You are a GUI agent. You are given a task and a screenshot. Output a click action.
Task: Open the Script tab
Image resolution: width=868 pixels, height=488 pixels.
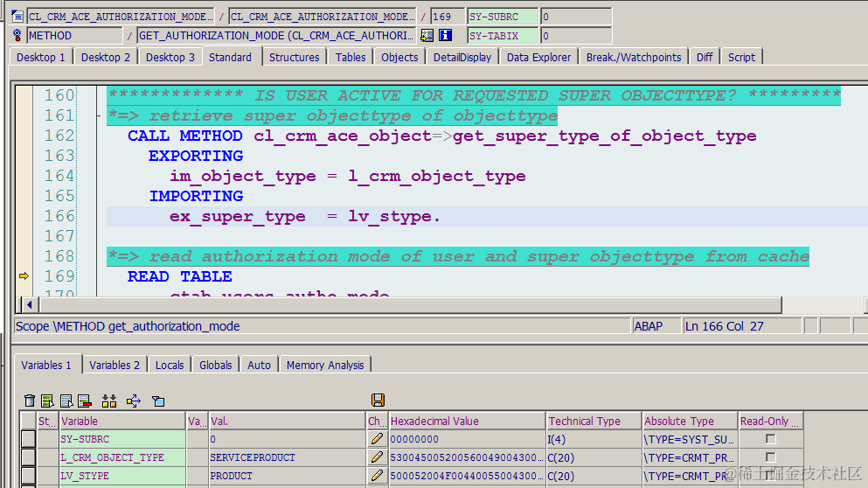click(x=741, y=57)
